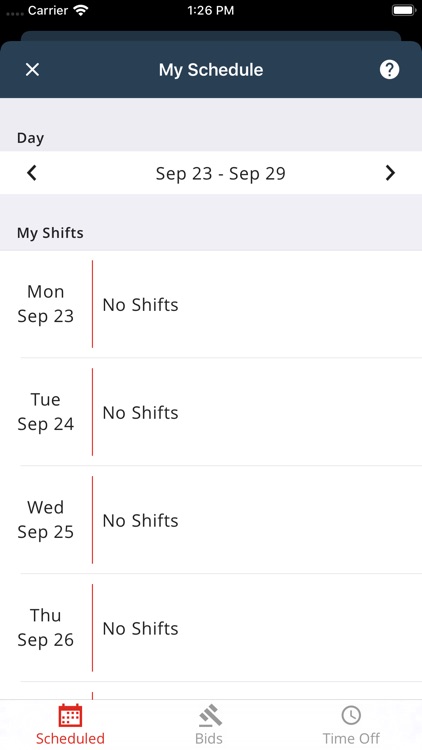Tap the Scheduled calendar icon
The image size is (422, 750).
click(x=70, y=716)
